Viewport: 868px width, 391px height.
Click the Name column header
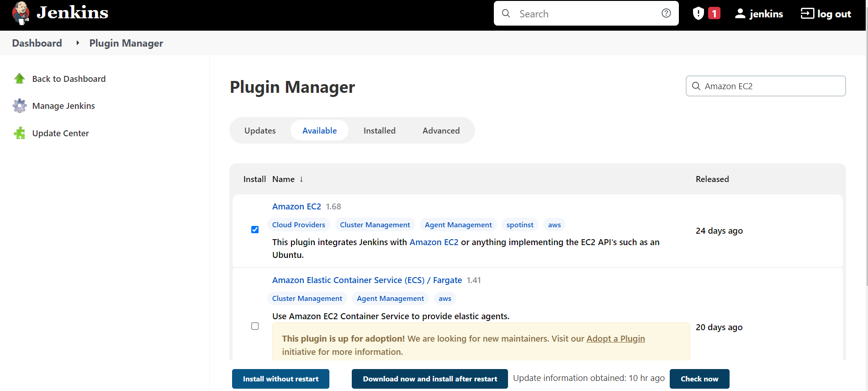pyautogui.click(x=283, y=179)
